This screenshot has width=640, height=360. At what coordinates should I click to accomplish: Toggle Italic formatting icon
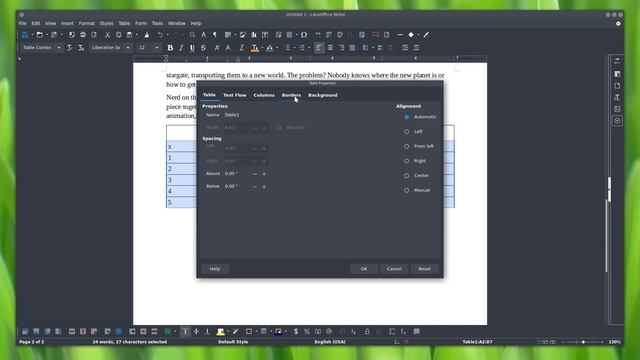coord(181,48)
